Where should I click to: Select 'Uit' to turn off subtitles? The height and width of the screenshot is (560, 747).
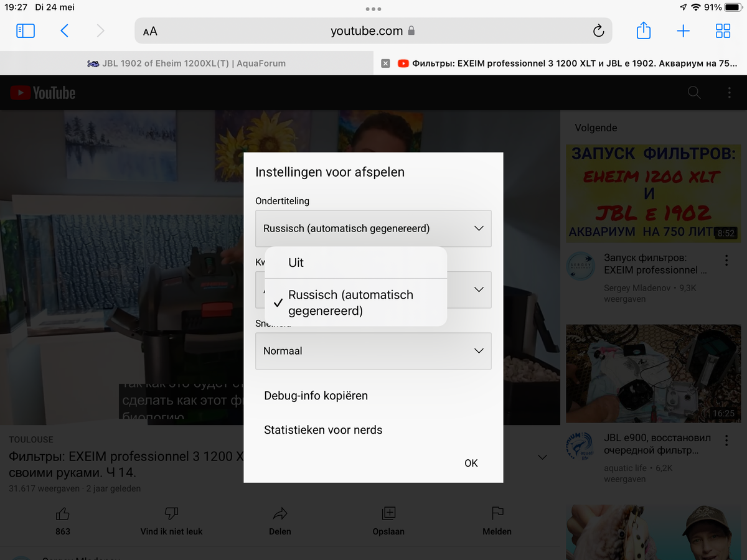pos(296,263)
